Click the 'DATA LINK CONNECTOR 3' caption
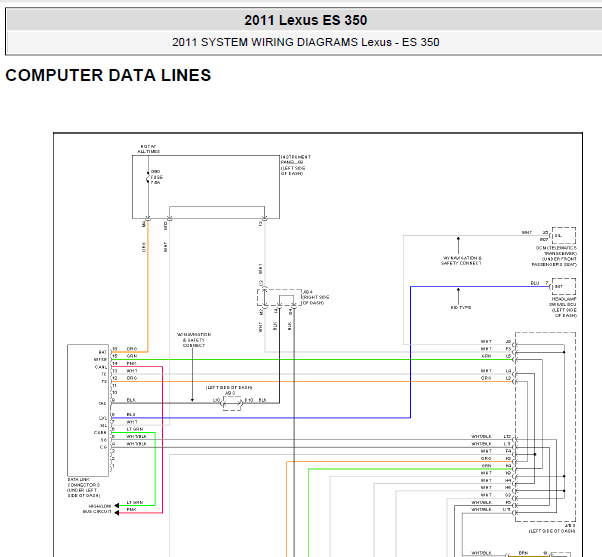This screenshot has width=602, height=557. [x=84, y=488]
